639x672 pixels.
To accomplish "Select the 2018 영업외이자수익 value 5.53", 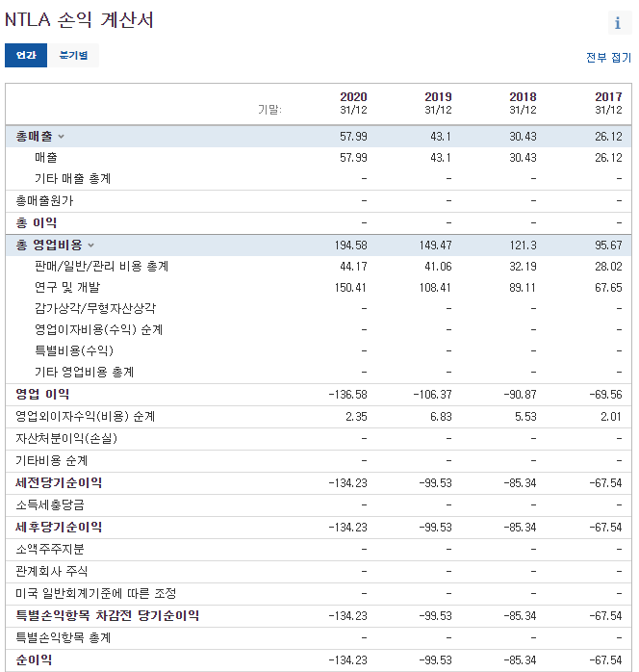I will click(x=525, y=417).
